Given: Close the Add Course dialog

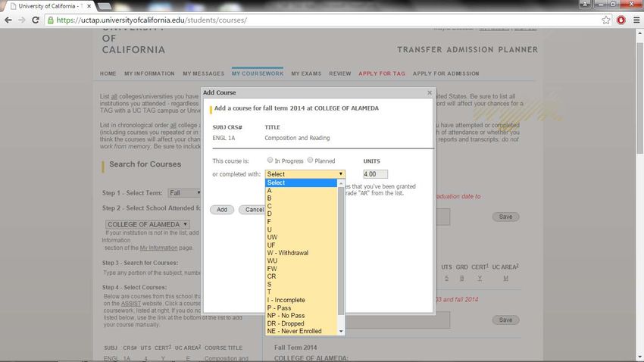Looking at the screenshot, I should pyautogui.click(x=430, y=92).
